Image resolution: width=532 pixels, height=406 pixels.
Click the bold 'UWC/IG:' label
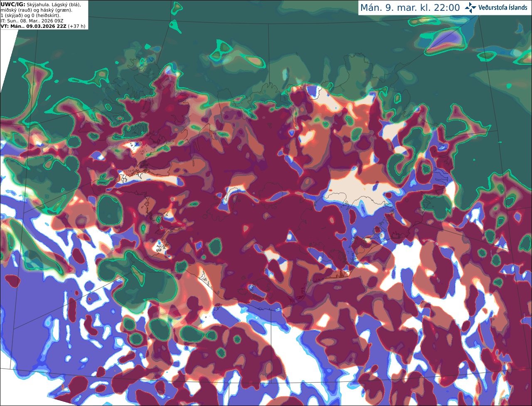(x=13, y=4)
